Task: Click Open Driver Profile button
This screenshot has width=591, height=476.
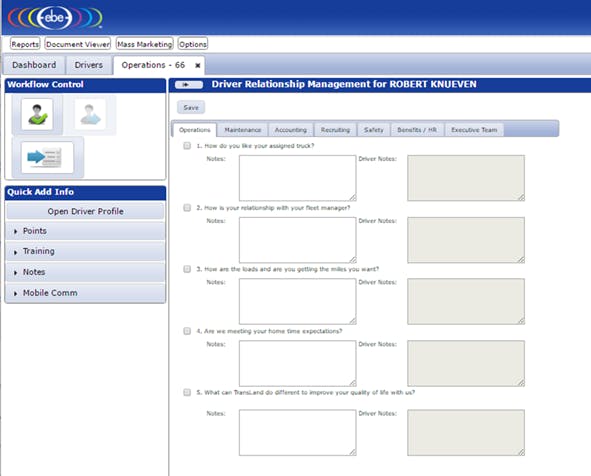Action: 86,211
